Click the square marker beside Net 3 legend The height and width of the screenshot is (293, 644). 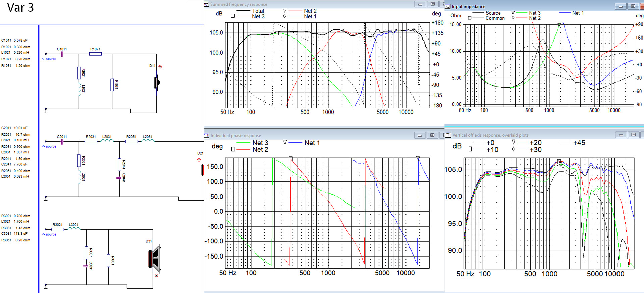point(233,16)
